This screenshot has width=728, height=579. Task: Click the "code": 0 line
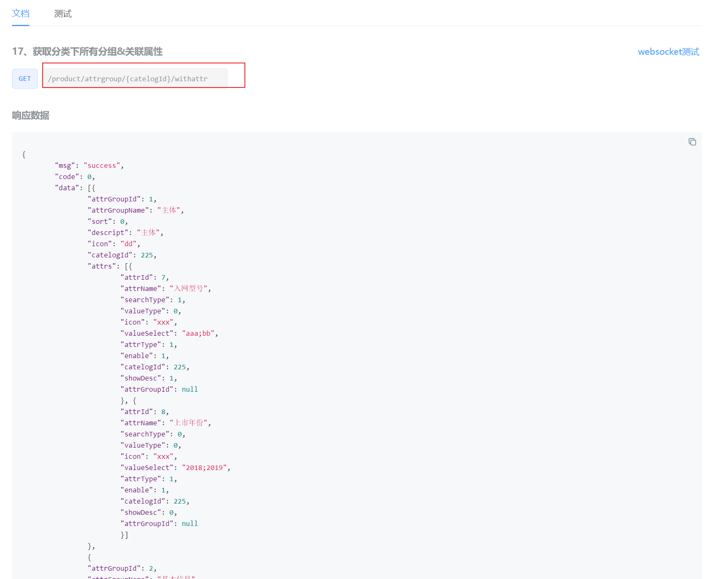pyautogui.click(x=75, y=177)
